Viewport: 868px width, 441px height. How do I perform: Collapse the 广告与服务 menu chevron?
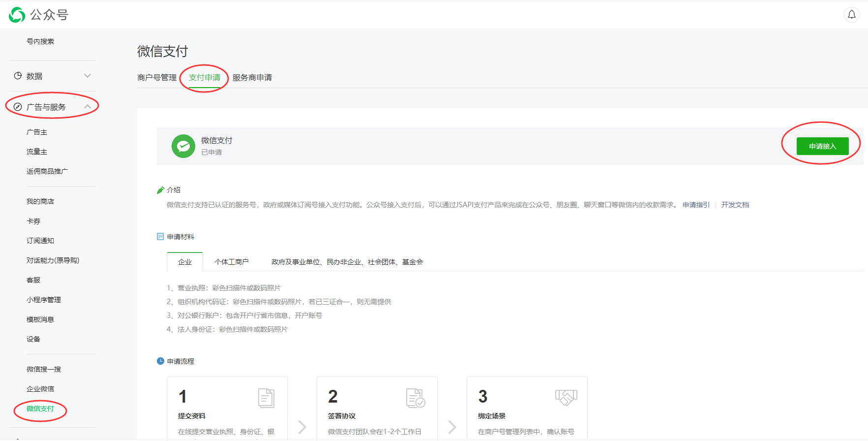pyautogui.click(x=88, y=107)
